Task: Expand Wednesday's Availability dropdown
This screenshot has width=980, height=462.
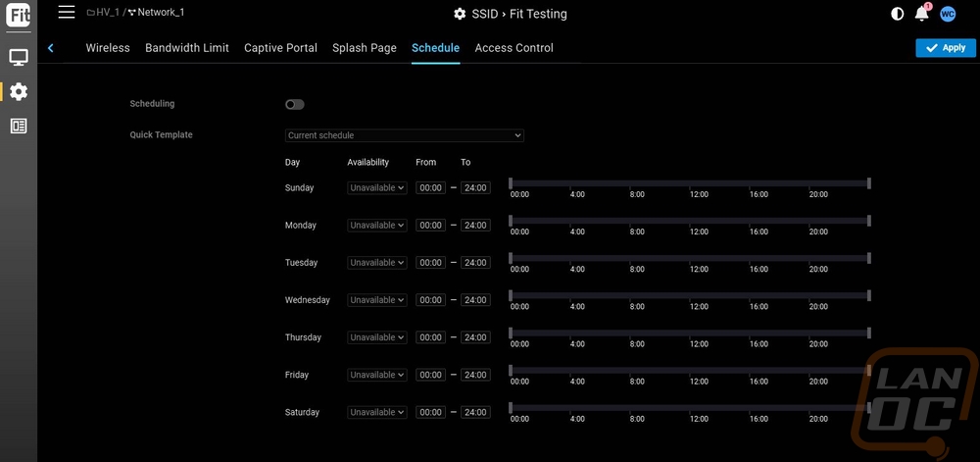Action: [x=376, y=300]
